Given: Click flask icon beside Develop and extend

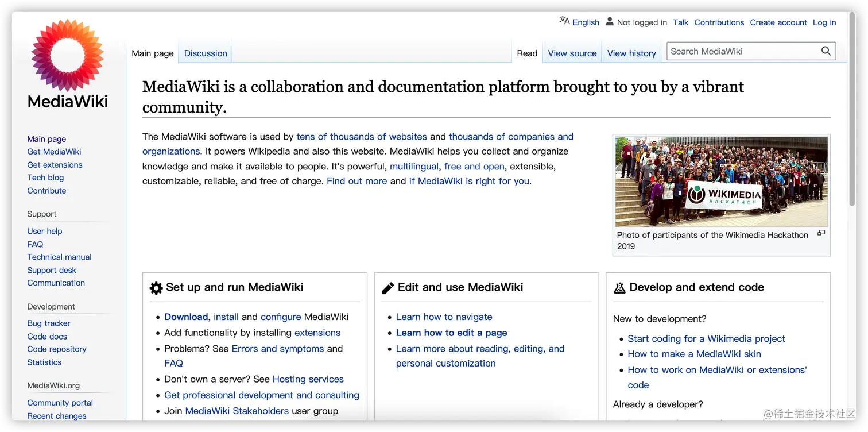Looking at the screenshot, I should (x=619, y=288).
